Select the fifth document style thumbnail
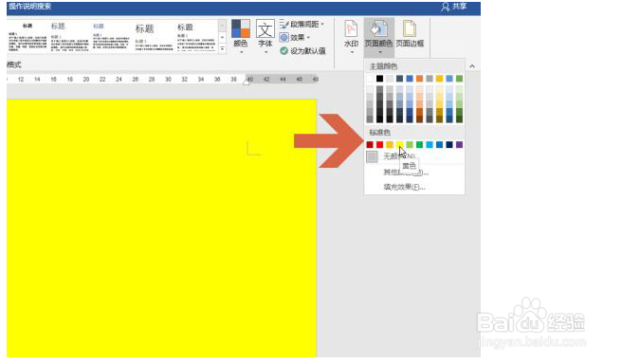 pos(196,37)
